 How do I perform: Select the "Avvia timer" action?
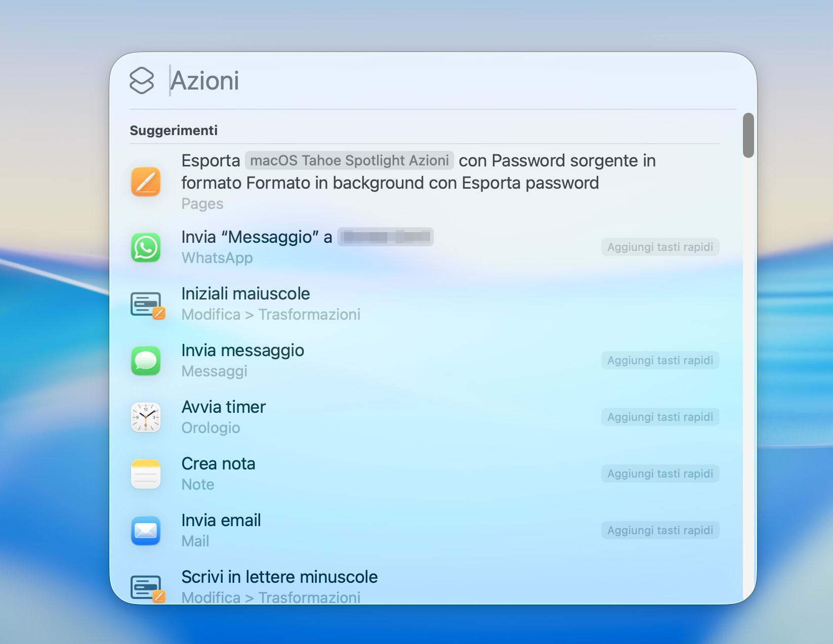click(x=224, y=407)
